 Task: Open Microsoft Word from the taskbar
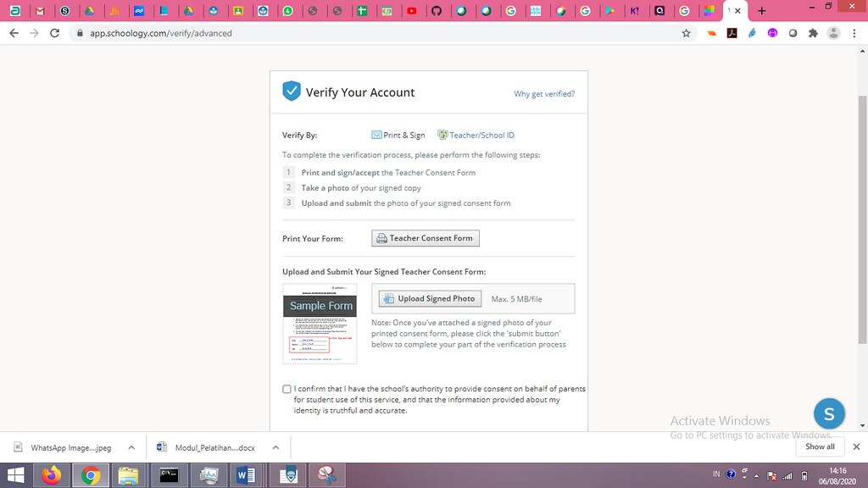tap(246, 475)
